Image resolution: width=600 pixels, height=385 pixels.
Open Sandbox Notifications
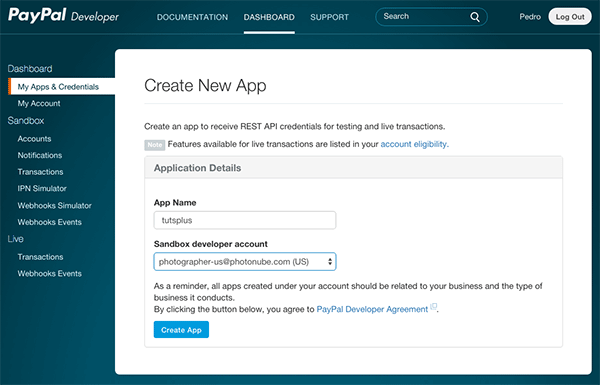pos(39,155)
